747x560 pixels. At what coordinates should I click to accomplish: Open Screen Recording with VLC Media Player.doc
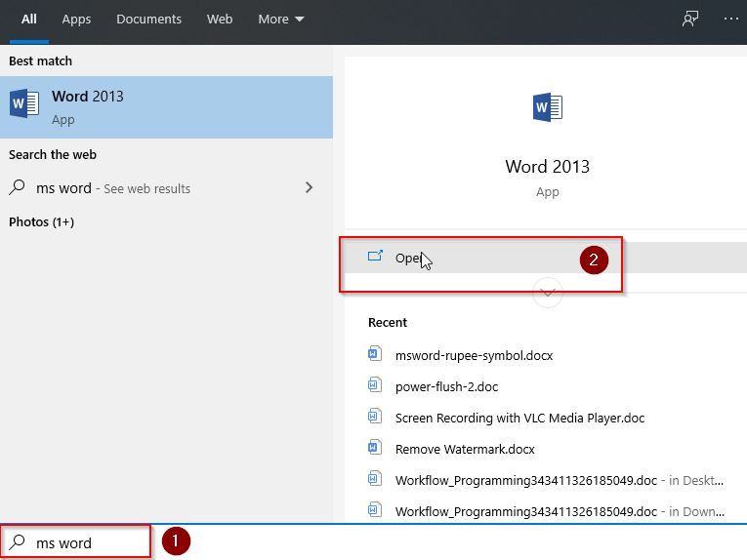519,418
